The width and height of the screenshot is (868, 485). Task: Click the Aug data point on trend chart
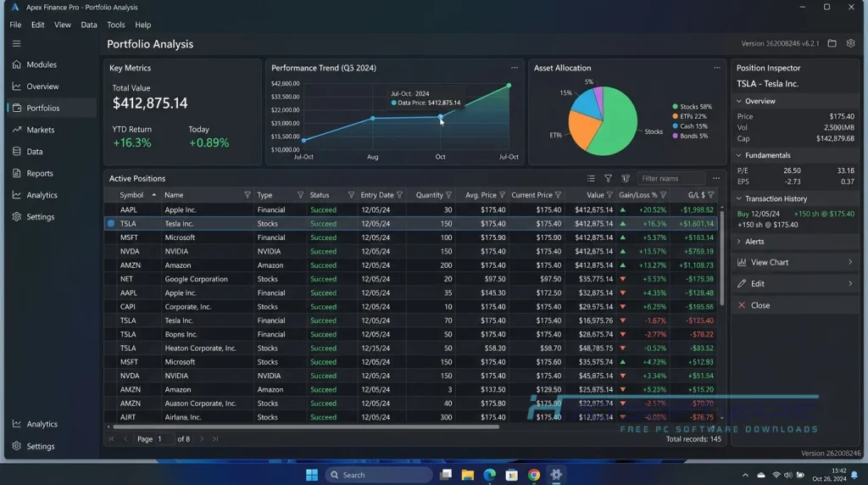click(373, 119)
